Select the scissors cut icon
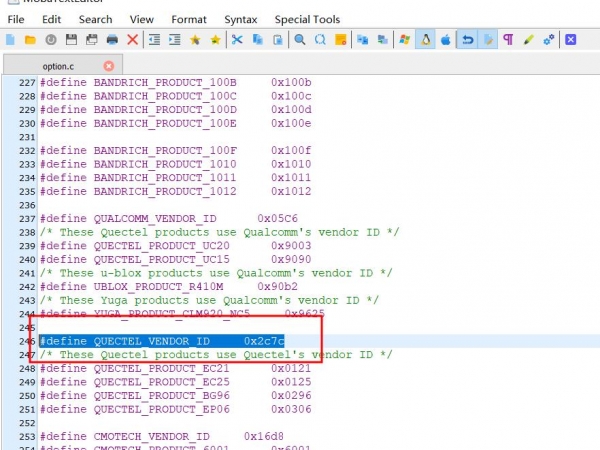The width and height of the screenshot is (600, 450). pyautogui.click(x=237, y=40)
